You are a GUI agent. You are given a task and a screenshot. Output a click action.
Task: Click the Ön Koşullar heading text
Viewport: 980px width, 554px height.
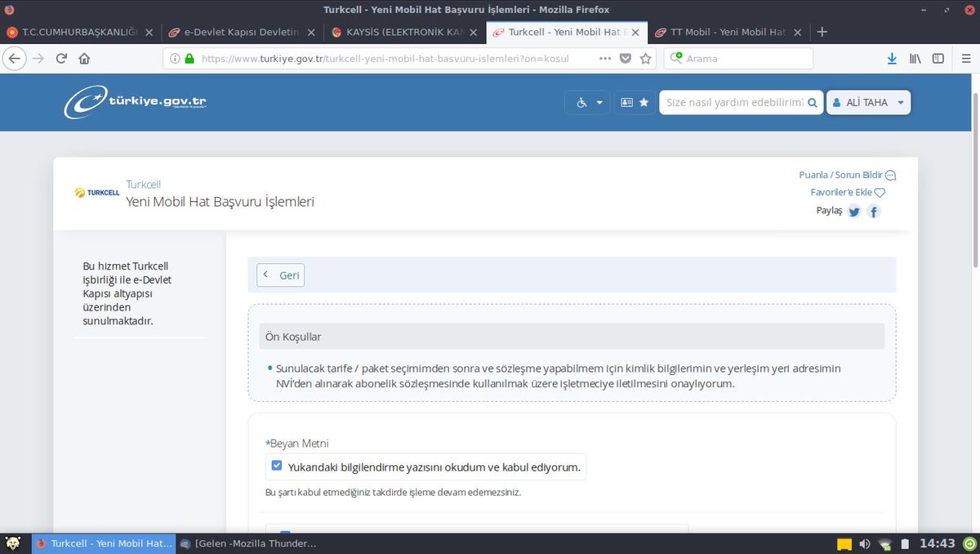coord(293,337)
